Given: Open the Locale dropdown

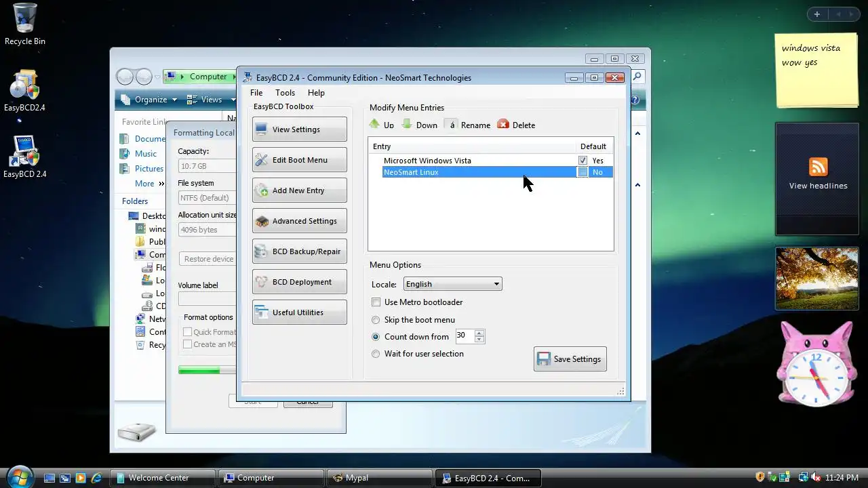Looking at the screenshot, I should (452, 284).
